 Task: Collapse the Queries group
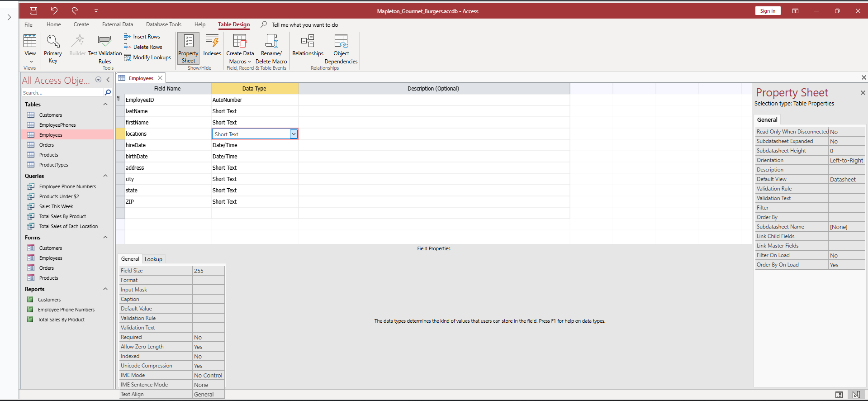pyautogui.click(x=105, y=176)
